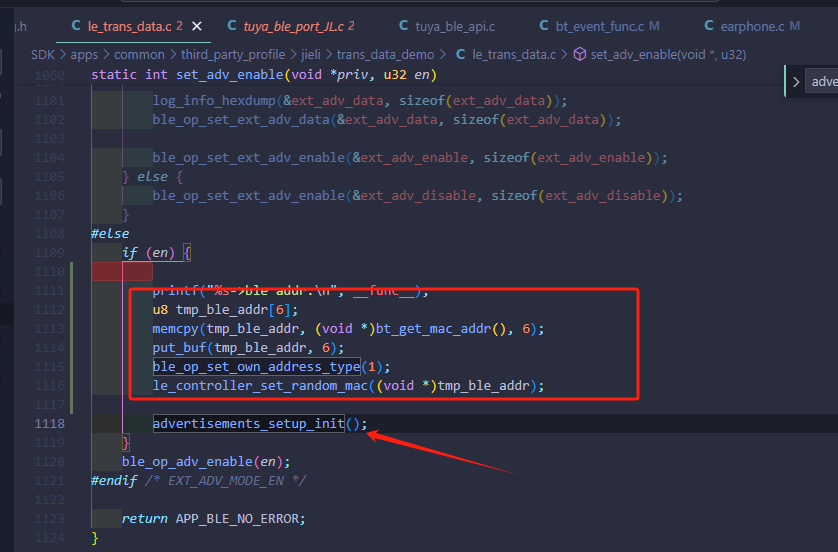Click u8 tmp_ble_addr[6] declaration
838x552 pixels.
pos(225,309)
